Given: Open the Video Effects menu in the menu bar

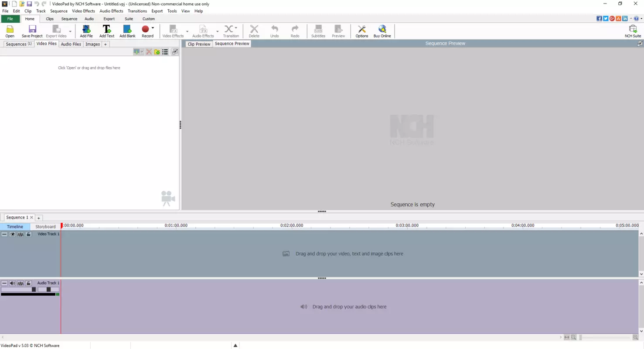Looking at the screenshot, I should click(x=83, y=11).
